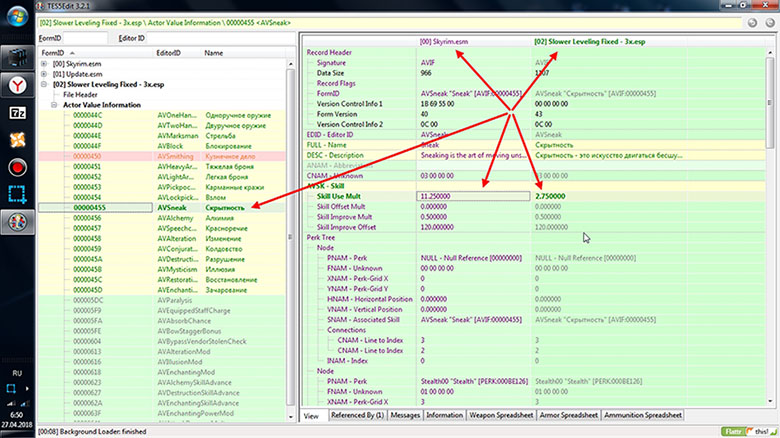Select the AVMysticism record row
780x438 pixels.
162,269
